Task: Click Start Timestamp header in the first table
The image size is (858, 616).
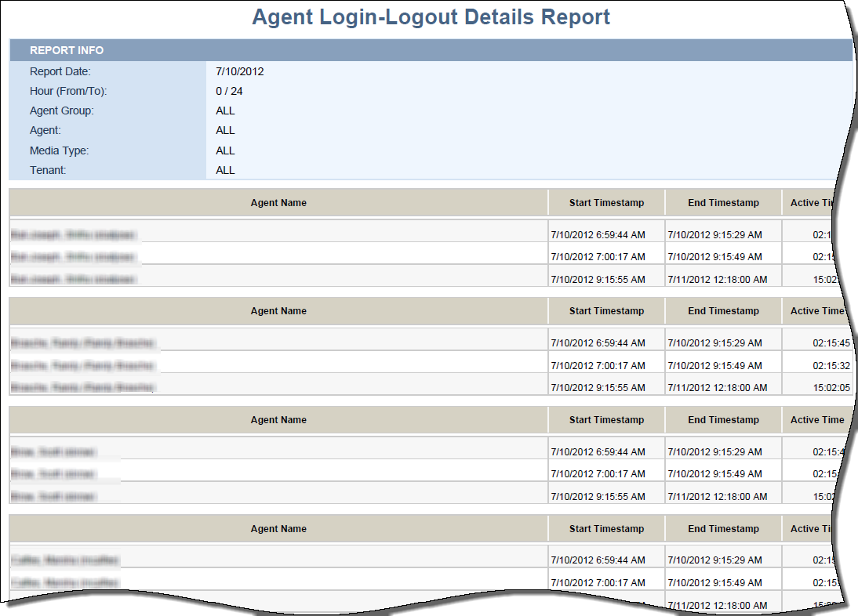Action: 606,203
